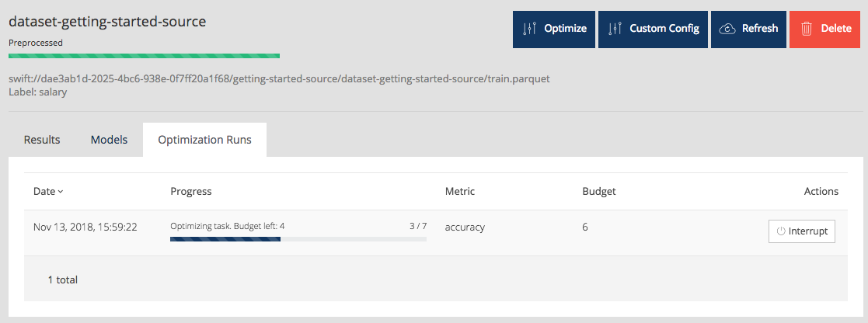The height and width of the screenshot is (323, 868).
Task: Click the Metric column header
Action: tap(459, 191)
